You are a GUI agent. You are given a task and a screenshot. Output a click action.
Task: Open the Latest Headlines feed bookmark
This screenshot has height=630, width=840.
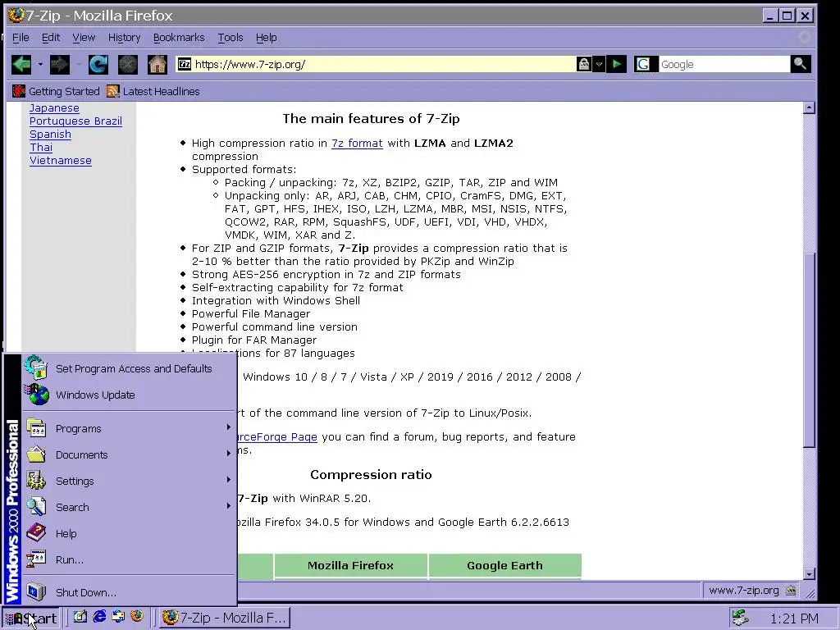[x=153, y=92]
